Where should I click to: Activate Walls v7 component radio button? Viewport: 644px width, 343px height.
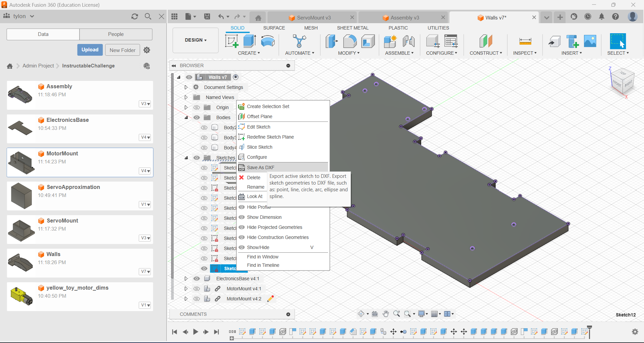[x=236, y=77]
